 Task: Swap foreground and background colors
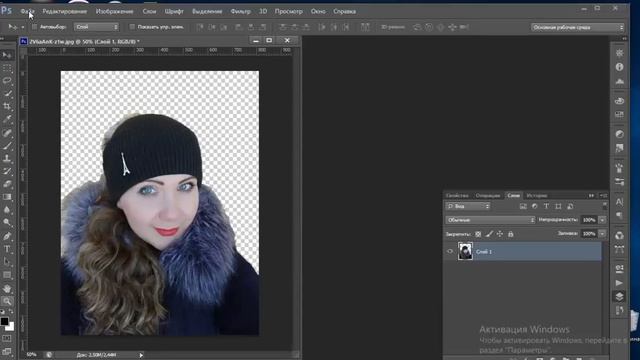(11, 312)
